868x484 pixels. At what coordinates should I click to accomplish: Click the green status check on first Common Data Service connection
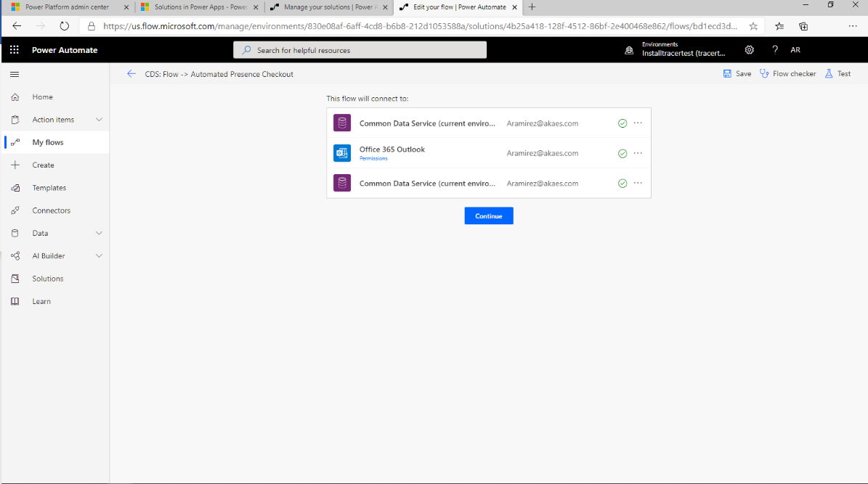[x=622, y=123]
